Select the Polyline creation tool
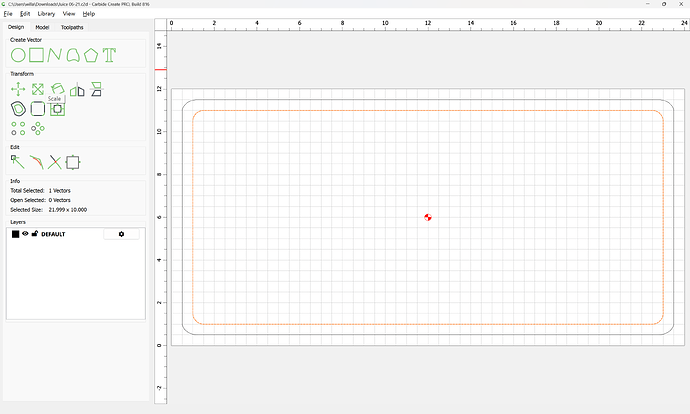Image resolution: width=690 pixels, height=414 pixels. 55,55
